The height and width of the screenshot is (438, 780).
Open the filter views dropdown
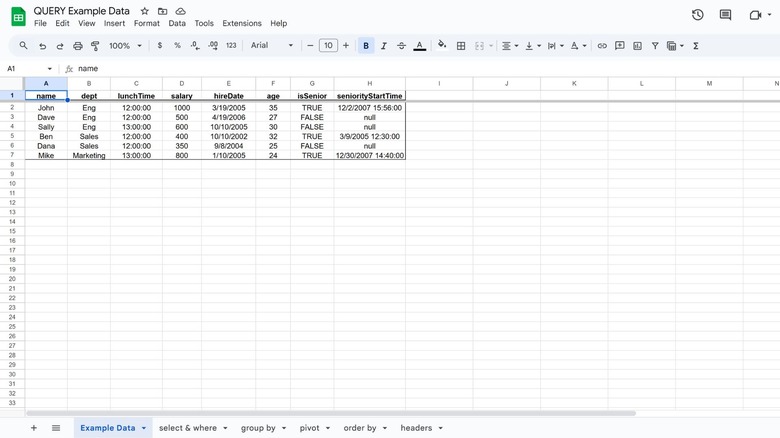coord(675,46)
